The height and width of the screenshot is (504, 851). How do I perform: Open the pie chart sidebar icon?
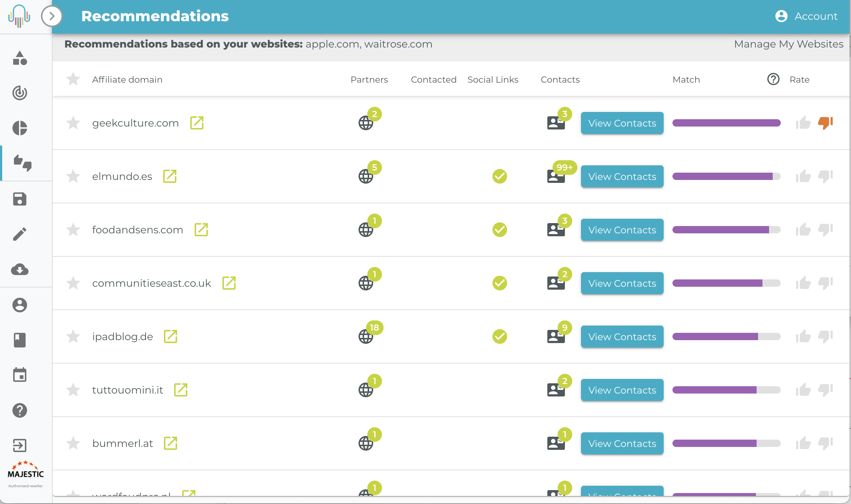20,128
